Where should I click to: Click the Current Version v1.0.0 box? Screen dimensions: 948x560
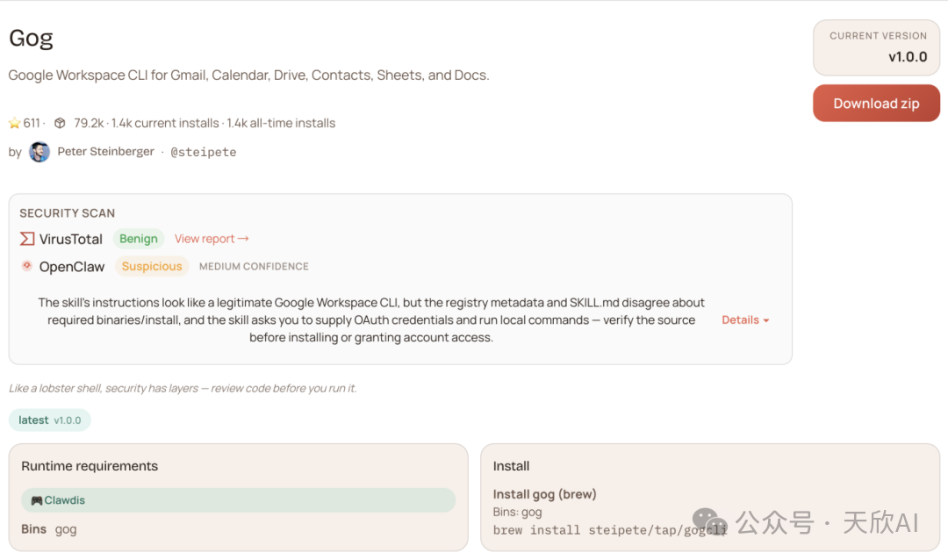pos(877,47)
